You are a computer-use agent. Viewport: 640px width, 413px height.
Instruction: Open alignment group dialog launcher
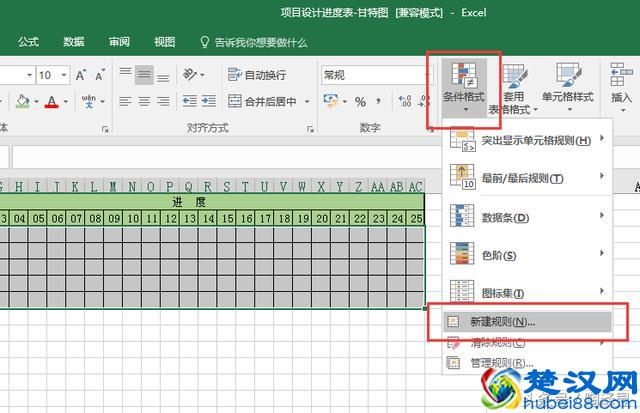pyautogui.click(x=310, y=129)
